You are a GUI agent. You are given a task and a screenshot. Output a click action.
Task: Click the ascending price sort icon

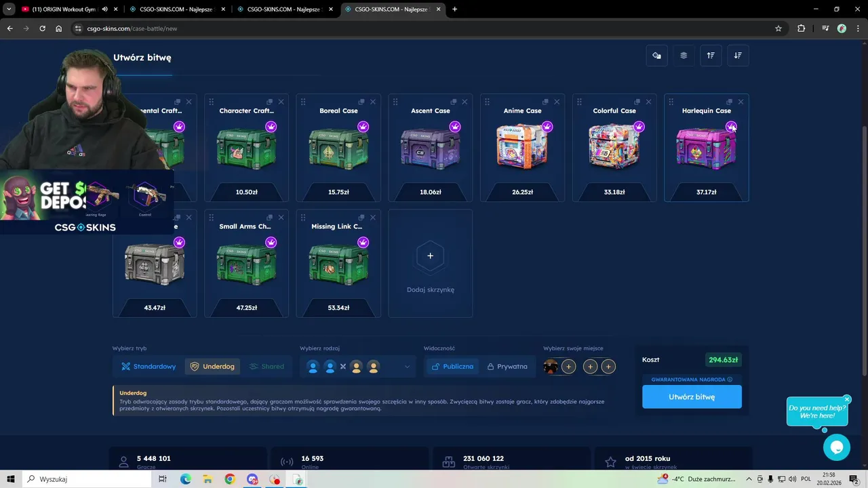pyautogui.click(x=711, y=56)
